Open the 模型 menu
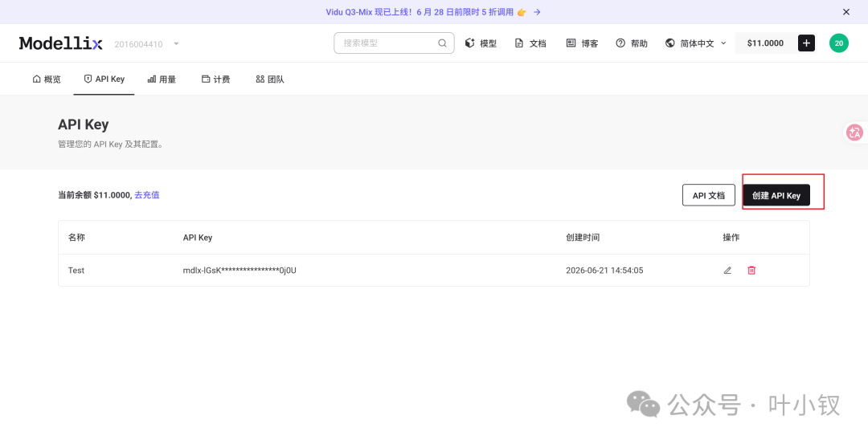 [481, 43]
